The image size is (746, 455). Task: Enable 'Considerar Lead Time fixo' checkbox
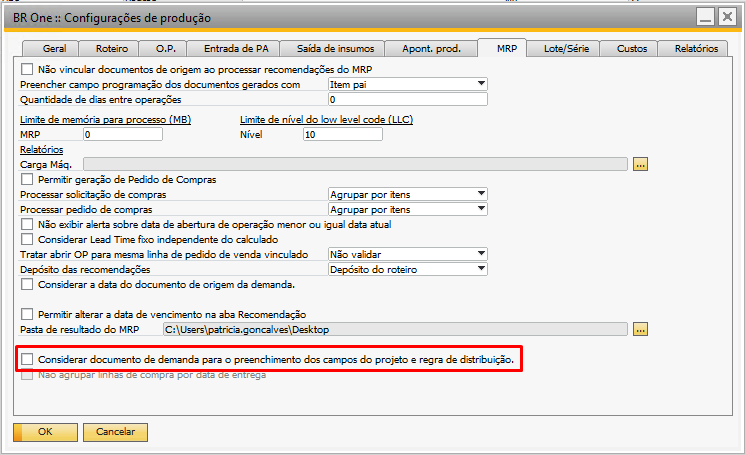click(27, 239)
